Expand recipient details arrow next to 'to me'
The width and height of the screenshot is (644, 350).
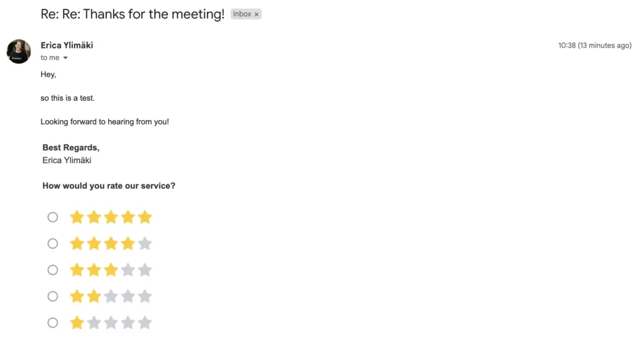65,58
